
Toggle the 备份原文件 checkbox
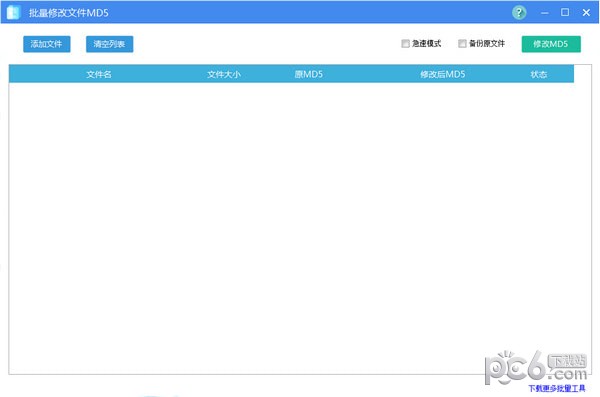[462, 44]
